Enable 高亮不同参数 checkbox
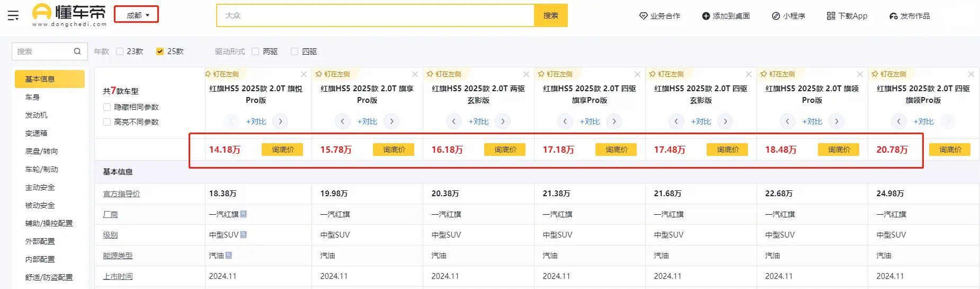The height and width of the screenshot is (289, 980). (107, 122)
